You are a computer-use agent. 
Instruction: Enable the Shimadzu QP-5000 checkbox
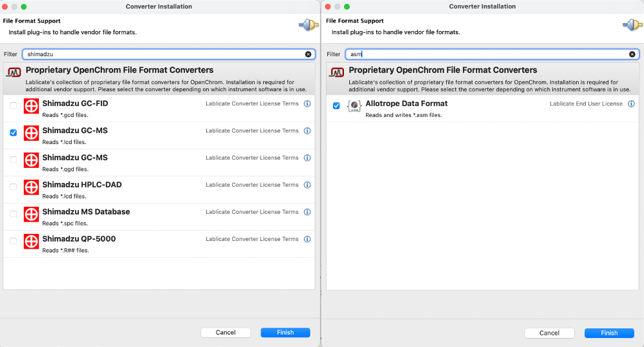point(14,242)
